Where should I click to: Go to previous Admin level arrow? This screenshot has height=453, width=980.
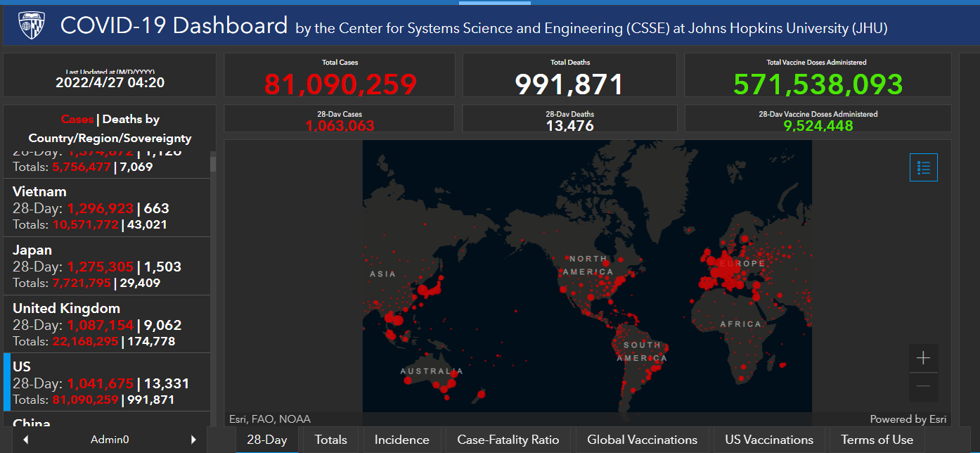[26, 440]
